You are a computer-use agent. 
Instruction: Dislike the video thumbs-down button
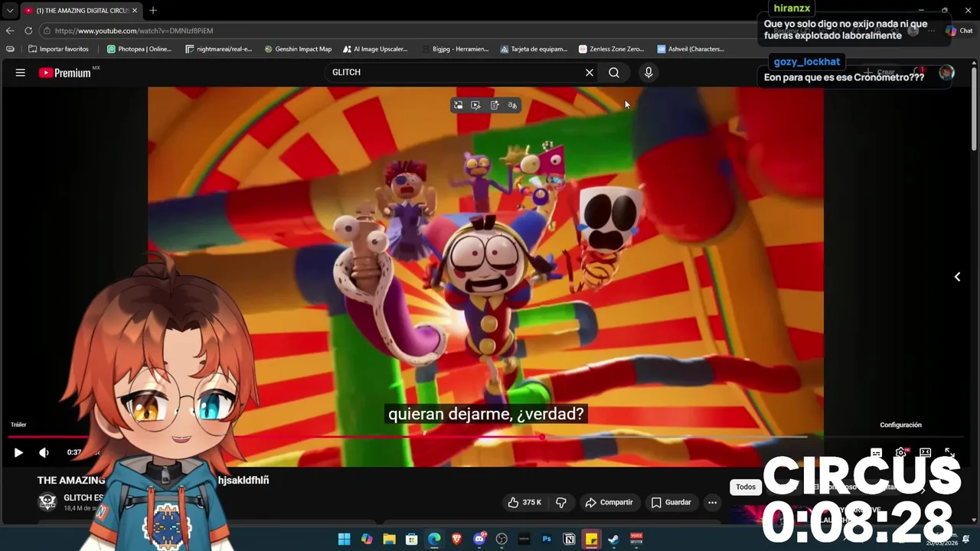click(561, 503)
